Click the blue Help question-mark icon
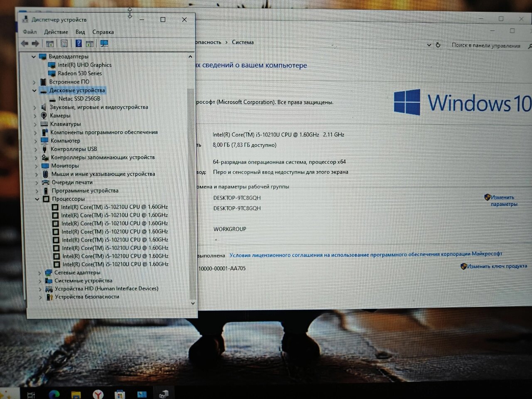 point(78,43)
